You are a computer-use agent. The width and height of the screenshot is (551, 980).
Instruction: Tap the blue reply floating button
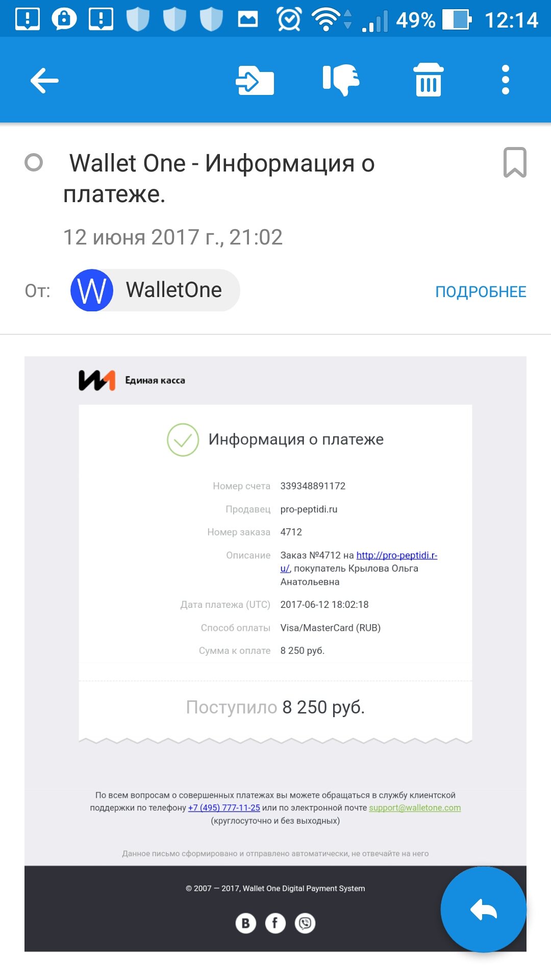pyautogui.click(x=484, y=910)
